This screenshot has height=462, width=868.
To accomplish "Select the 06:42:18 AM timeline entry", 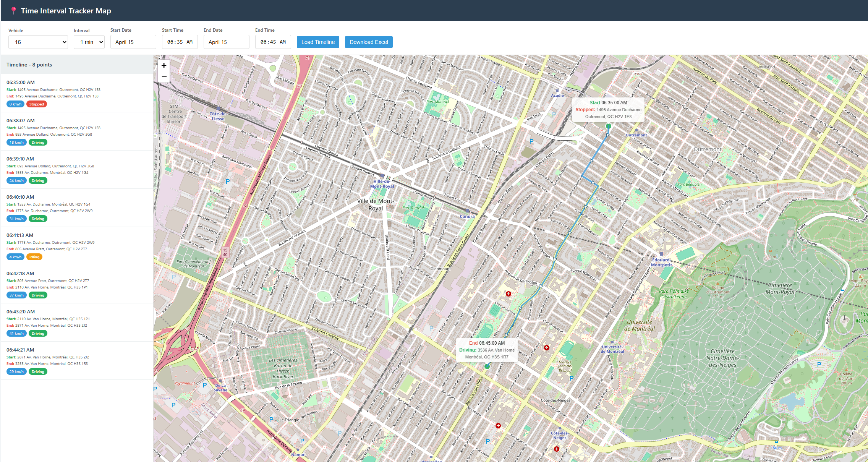I will point(77,284).
